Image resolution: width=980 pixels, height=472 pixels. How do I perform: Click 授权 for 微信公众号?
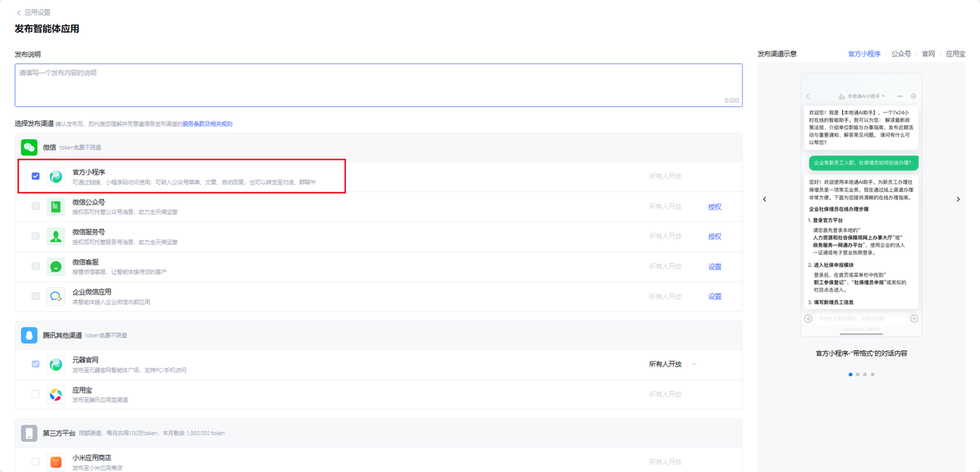pyautogui.click(x=714, y=207)
